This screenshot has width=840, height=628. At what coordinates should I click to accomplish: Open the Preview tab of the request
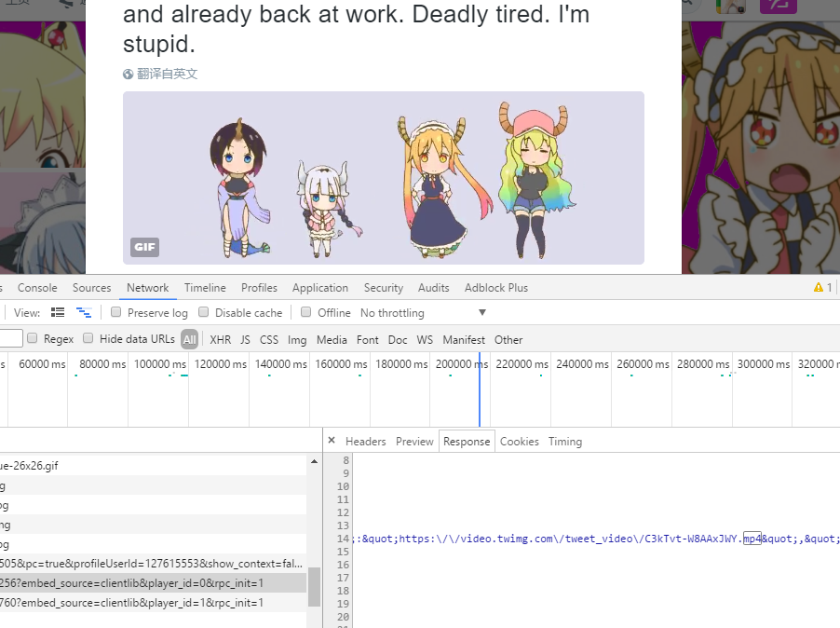point(414,442)
